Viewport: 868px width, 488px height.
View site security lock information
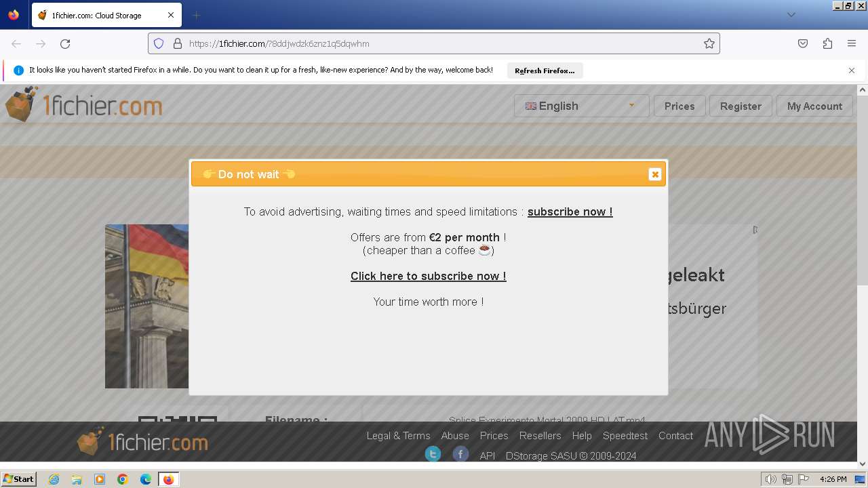point(178,43)
